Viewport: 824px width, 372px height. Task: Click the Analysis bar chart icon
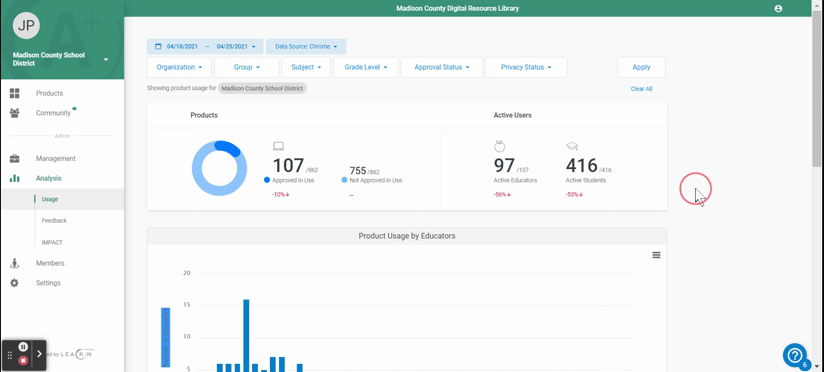[14, 179]
